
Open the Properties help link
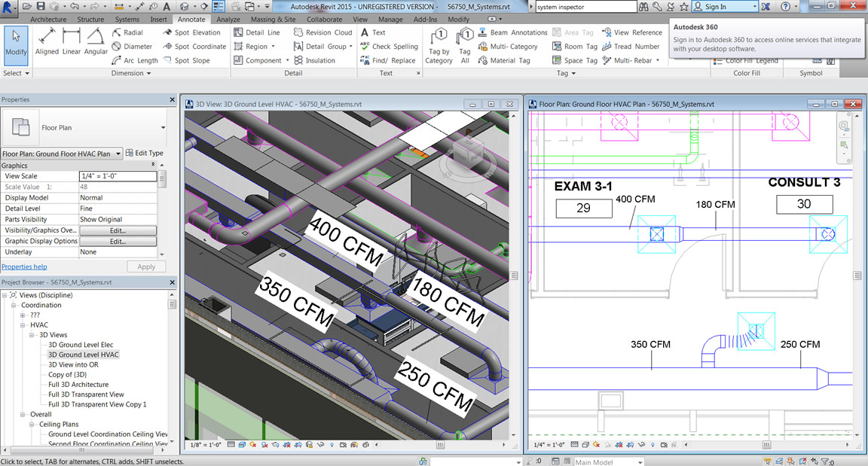[24, 267]
